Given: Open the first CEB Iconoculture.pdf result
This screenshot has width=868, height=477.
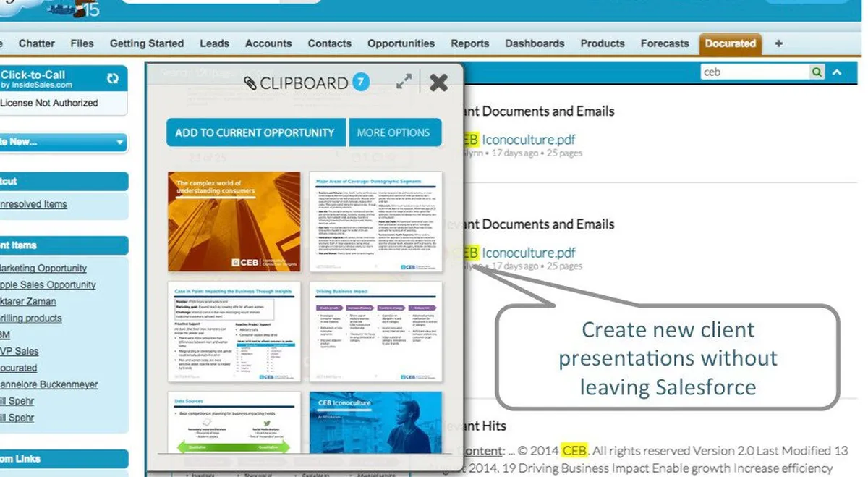Looking at the screenshot, I should 519,139.
